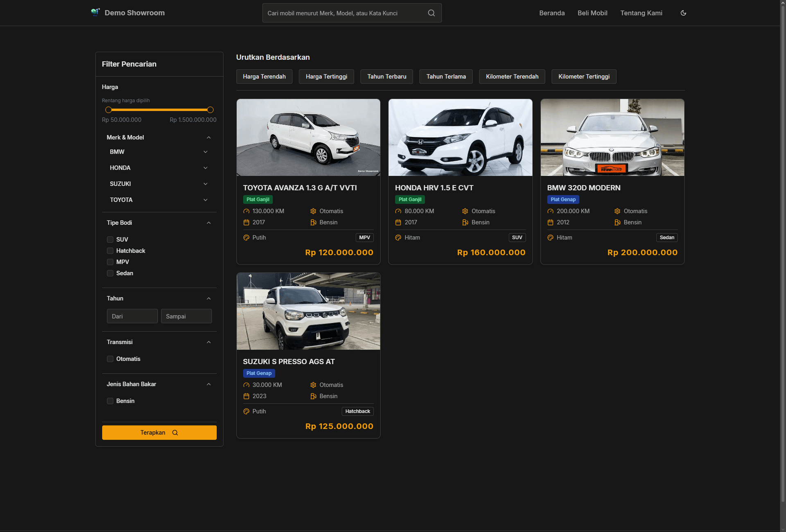Go to Beranda in the navigation

tap(552, 13)
